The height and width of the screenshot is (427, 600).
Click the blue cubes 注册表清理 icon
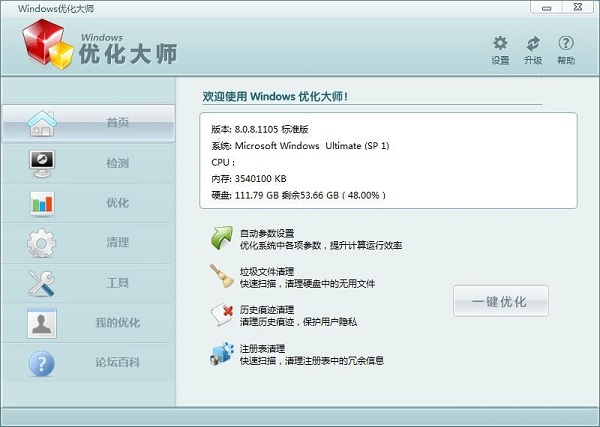point(222,353)
